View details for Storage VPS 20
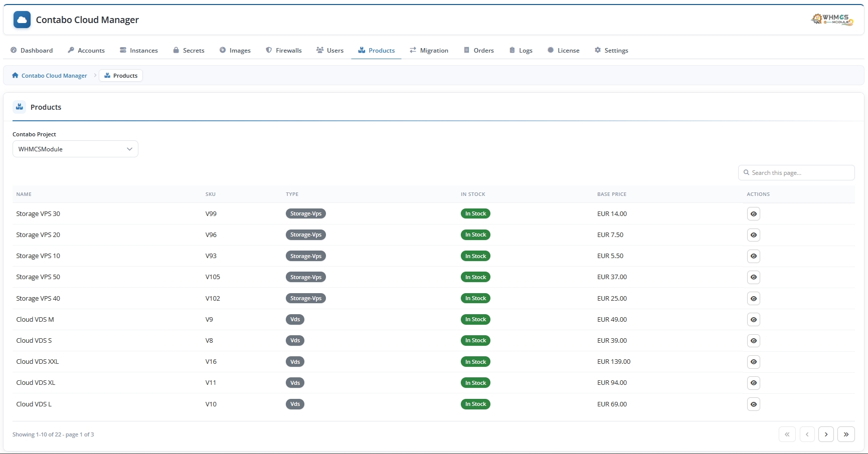 (754, 235)
